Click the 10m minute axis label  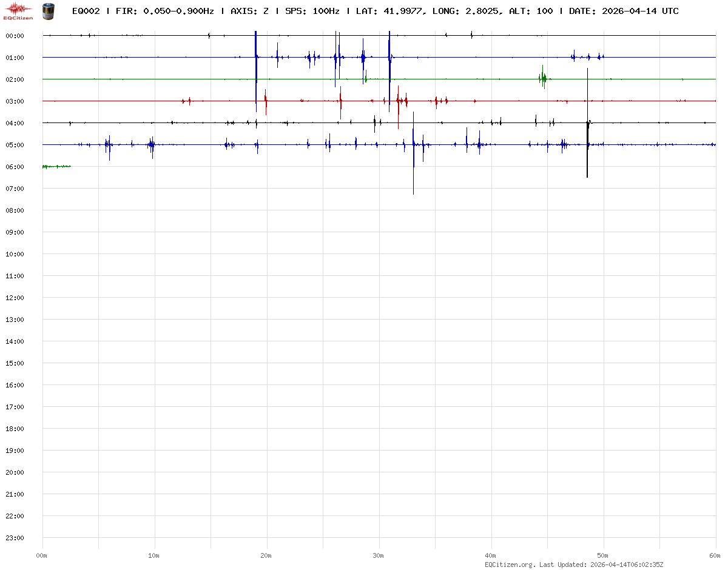click(154, 555)
